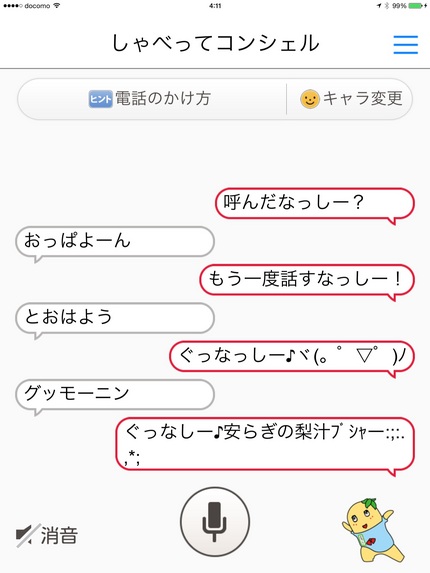Tap the 呼んだなっしー？ reply bubble
This screenshot has height=573, width=430.
(x=315, y=205)
